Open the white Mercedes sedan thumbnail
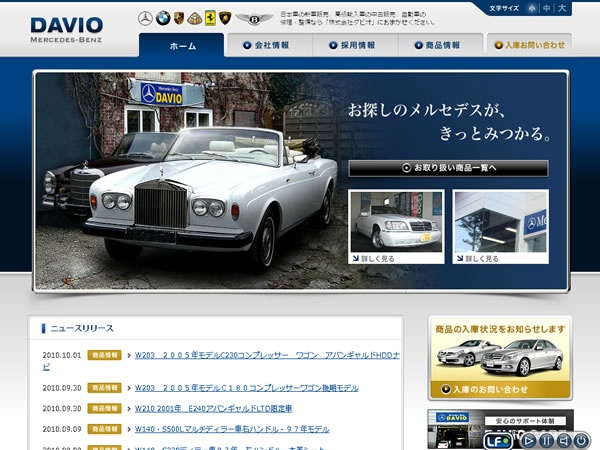This screenshot has height=450, width=600. coord(396,222)
